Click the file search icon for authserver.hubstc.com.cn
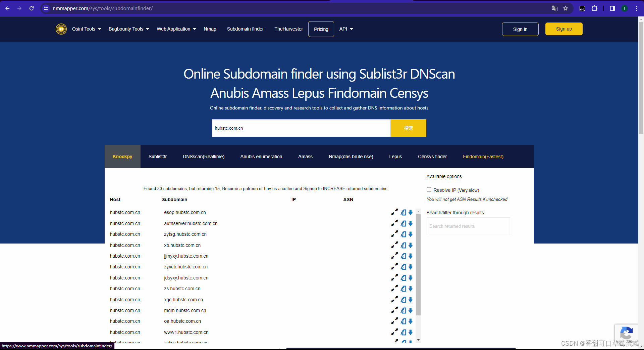The width and height of the screenshot is (644, 350). click(x=404, y=223)
